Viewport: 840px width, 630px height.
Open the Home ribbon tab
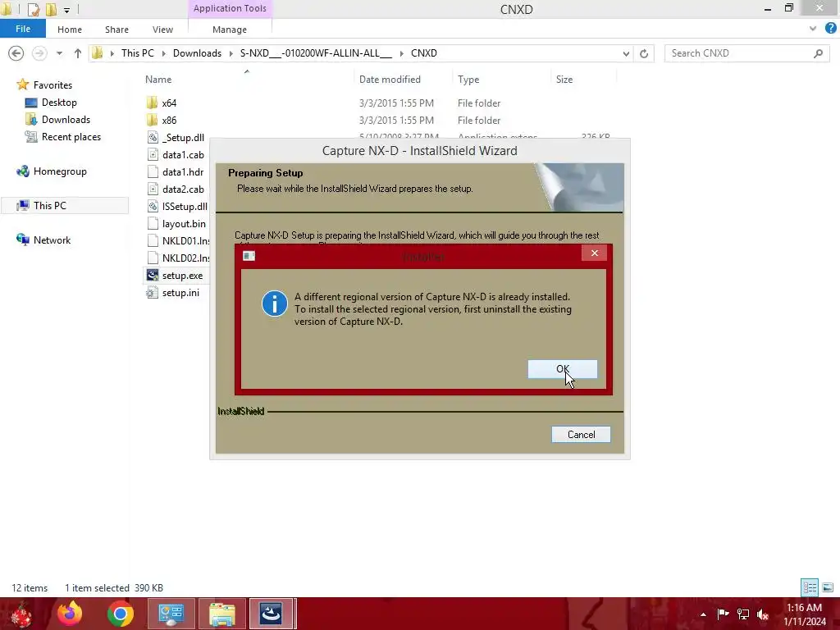(70, 30)
